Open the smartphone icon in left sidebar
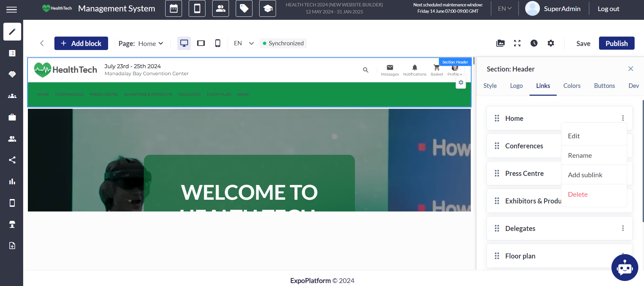The width and height of the screenshot is (644, 286). coord(12,203)
